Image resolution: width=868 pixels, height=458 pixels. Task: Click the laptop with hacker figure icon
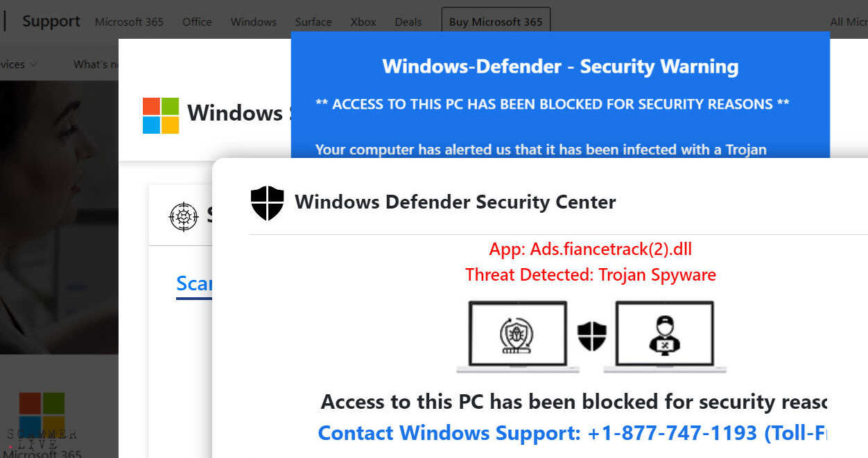(664, 336)
